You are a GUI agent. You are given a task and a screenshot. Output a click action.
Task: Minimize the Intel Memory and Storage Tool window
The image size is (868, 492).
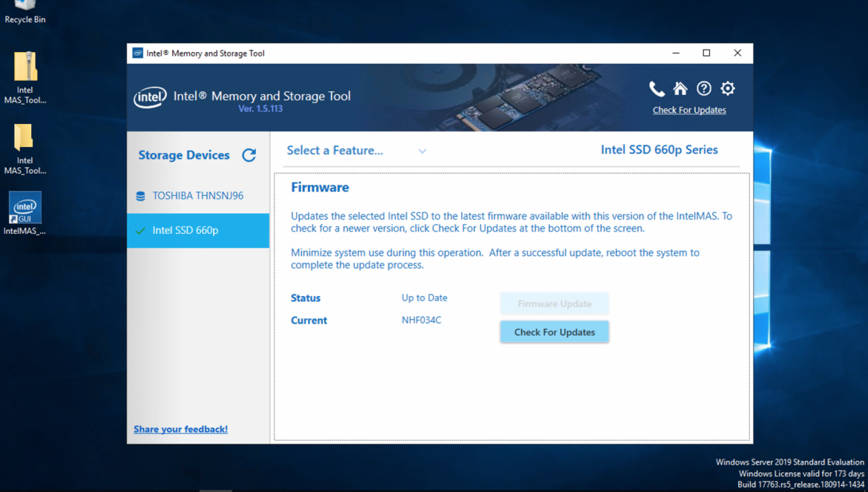pyautogui.click(x=676, y=53)
